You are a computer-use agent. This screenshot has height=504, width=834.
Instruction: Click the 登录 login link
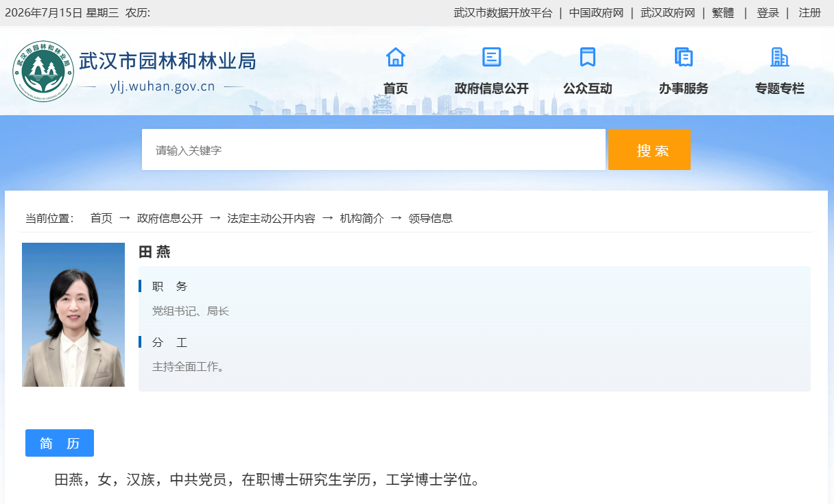tap(768, 13)
